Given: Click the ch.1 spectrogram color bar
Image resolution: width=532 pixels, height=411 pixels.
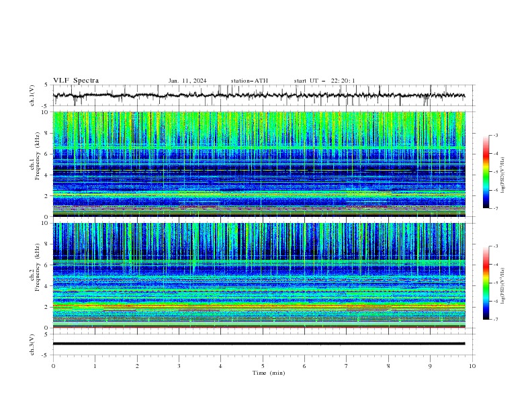Looking at the screenshot, I should (x=486, y=172).
